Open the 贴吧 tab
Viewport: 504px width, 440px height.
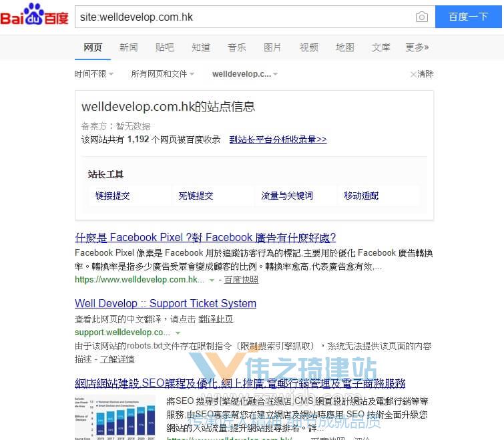click(x=165, y=47)
